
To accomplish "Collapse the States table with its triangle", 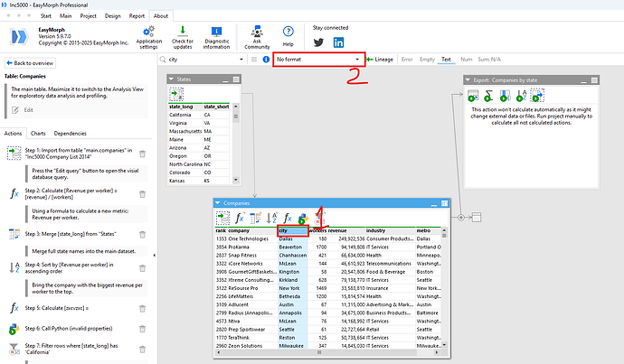I will [x=171, y=79].
